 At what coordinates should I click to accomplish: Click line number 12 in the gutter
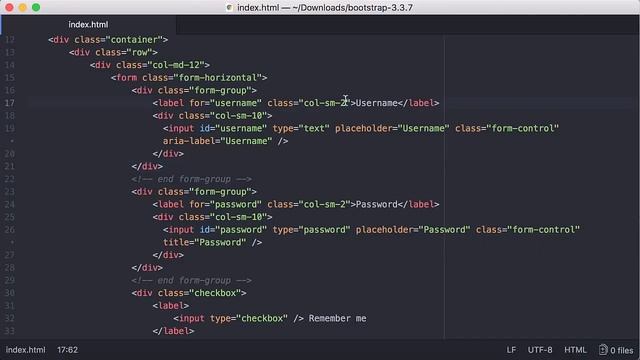(x=10, y=40)
